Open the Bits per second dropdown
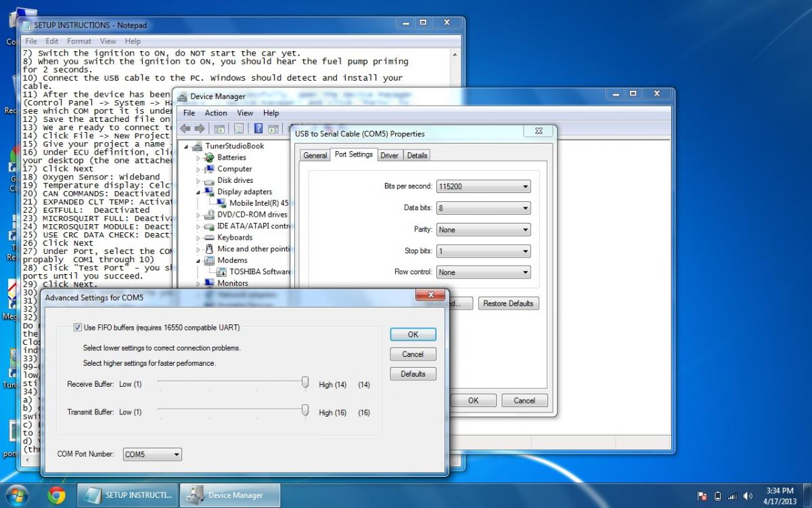812x508 pixels. pyautogui.click(x=483, y=186)
